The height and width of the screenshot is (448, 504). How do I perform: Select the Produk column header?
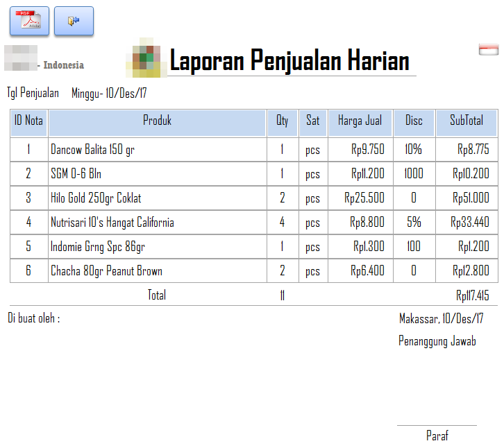(158, 121)
